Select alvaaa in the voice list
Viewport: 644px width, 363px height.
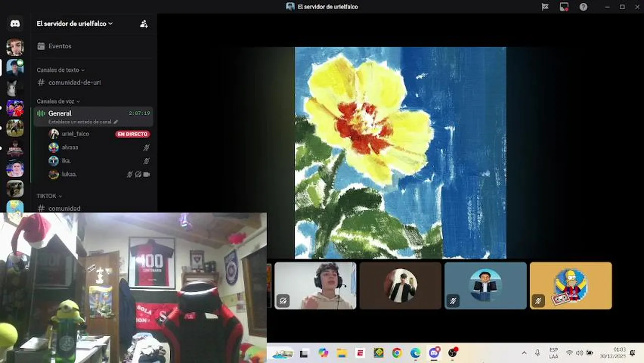click(70, 147)
